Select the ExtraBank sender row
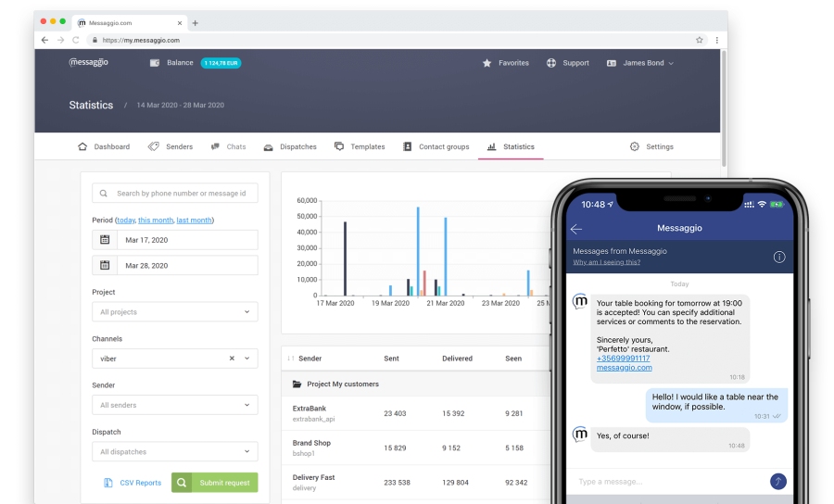 (x=415, y=413)
